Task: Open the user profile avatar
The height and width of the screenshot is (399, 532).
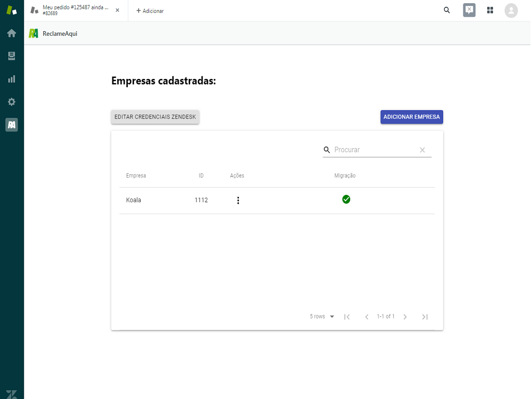Action: pos(511,10)
